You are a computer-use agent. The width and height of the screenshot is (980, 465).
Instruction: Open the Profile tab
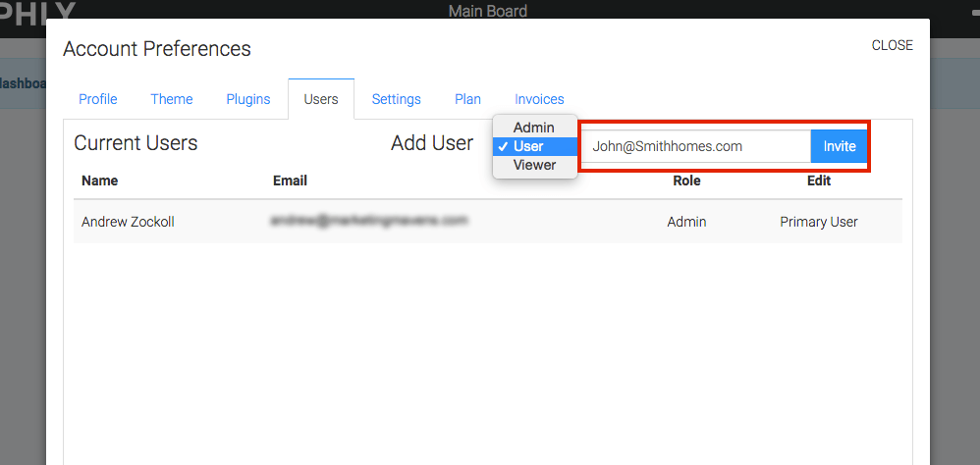[x=97, y=99]
